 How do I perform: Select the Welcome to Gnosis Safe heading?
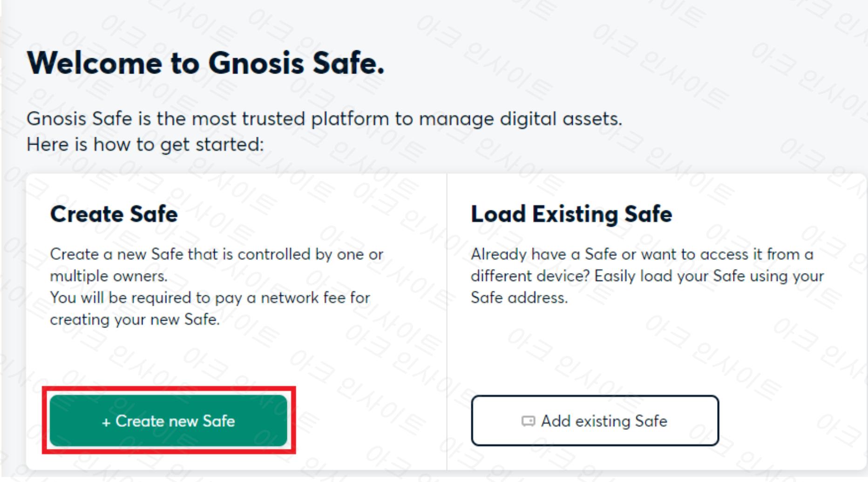click(x=206, y=63)
